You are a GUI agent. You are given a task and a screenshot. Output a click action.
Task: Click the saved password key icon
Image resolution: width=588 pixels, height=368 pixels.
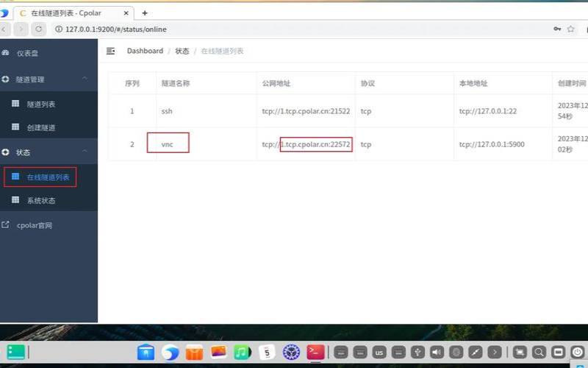click(557, 29)
